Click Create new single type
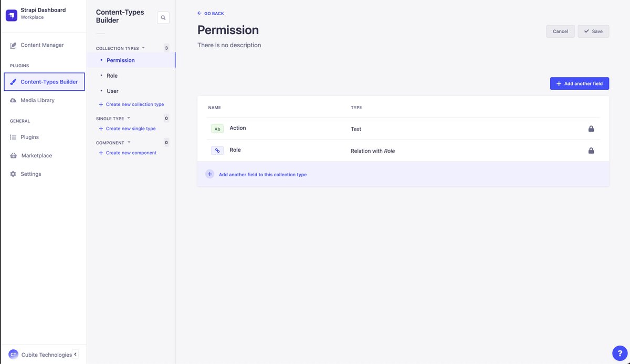630x364 pixels. (x=127, y=129)
